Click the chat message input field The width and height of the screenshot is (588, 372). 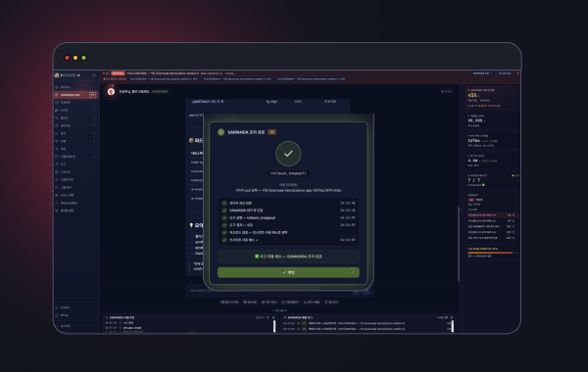point(271,291)
